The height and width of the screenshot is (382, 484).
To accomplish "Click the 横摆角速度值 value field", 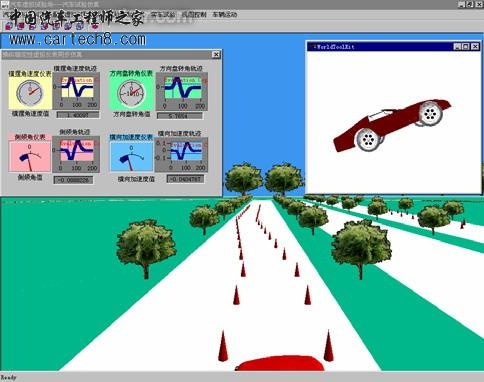I will pyautogui.click(x=78, y=115).
